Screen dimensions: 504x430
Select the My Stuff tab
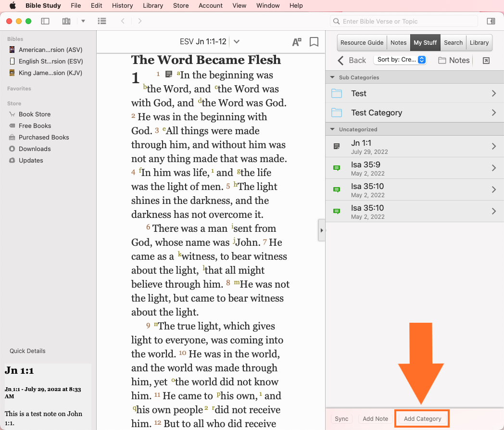coord(425,42)
